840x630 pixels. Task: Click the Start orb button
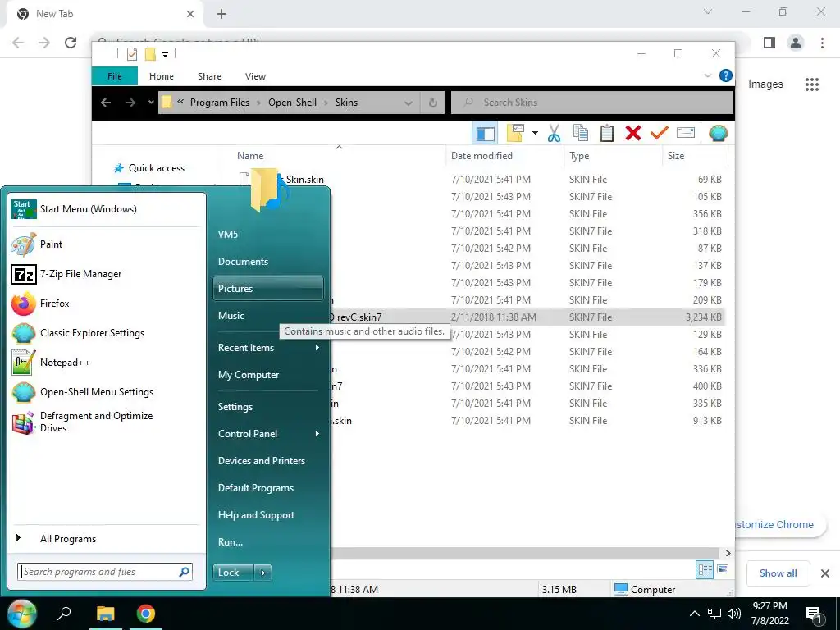[x=21, y=614]
